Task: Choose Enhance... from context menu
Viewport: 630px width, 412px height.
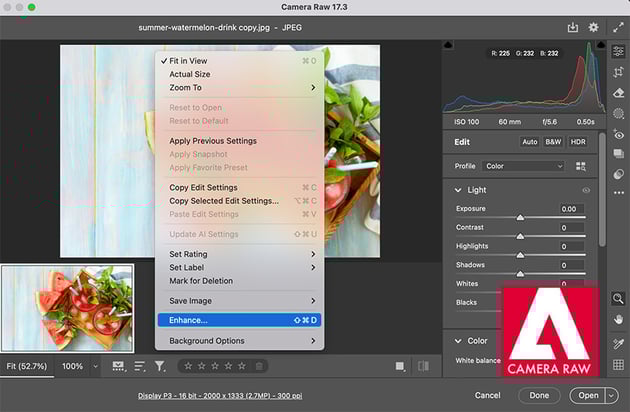Action: pos(239,320)
